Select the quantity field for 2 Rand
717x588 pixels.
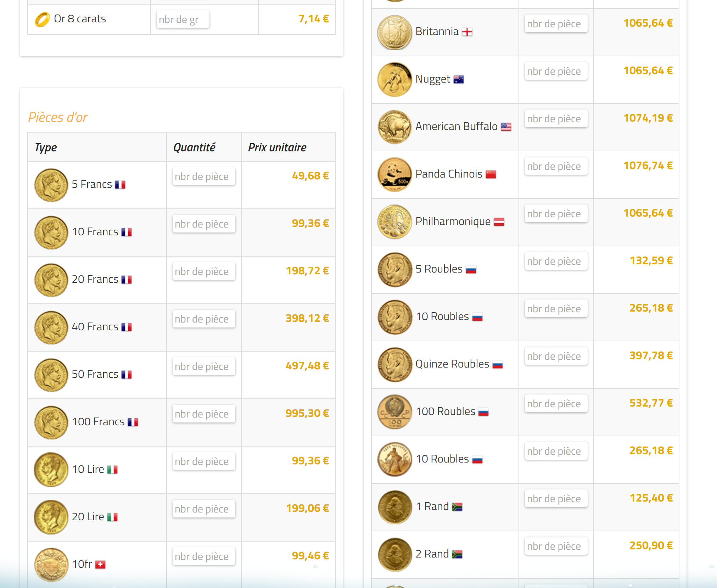(556, 546)
